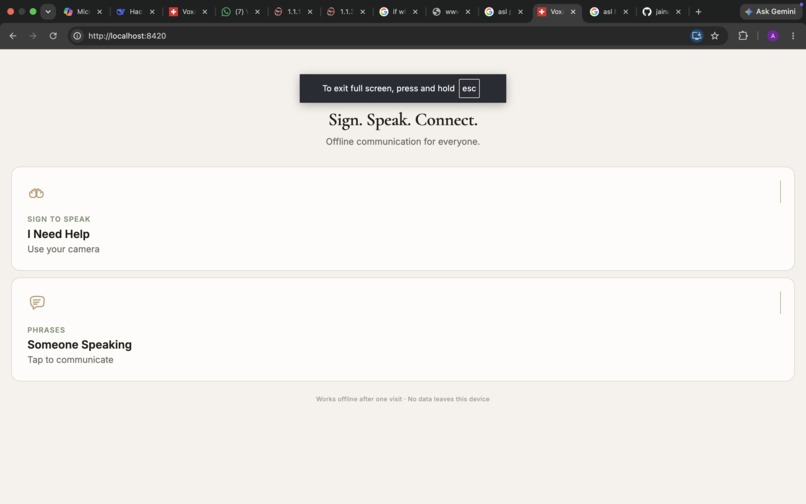
Task: Open the Someone Speaking card
Action: (402, 330)
